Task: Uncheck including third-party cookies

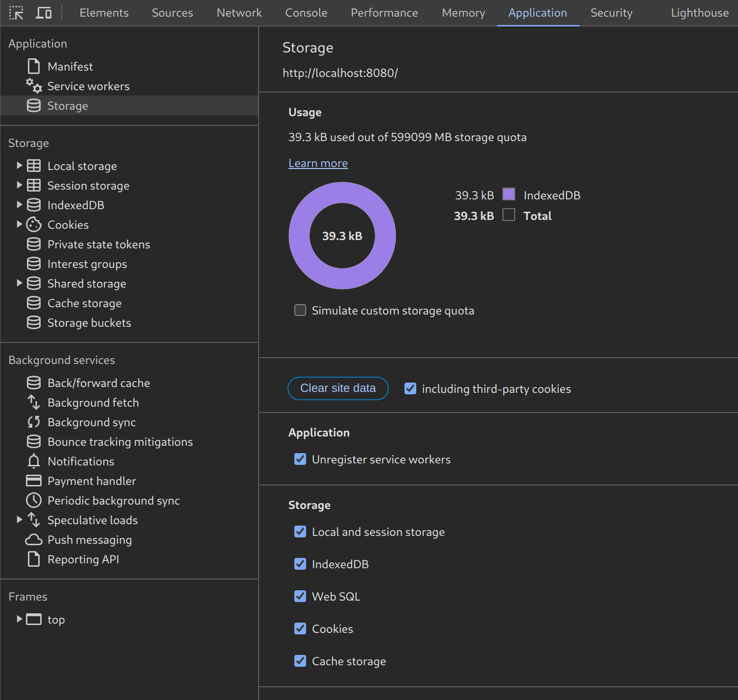Action: (x=410, y=389)
